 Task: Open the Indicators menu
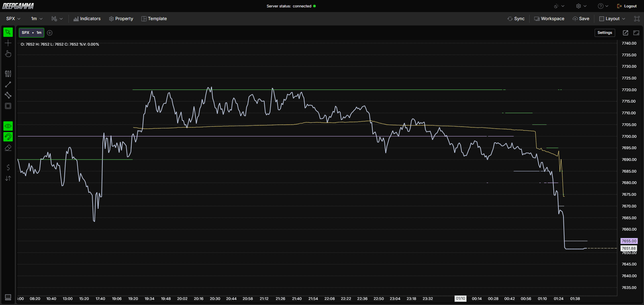point(87,19)
